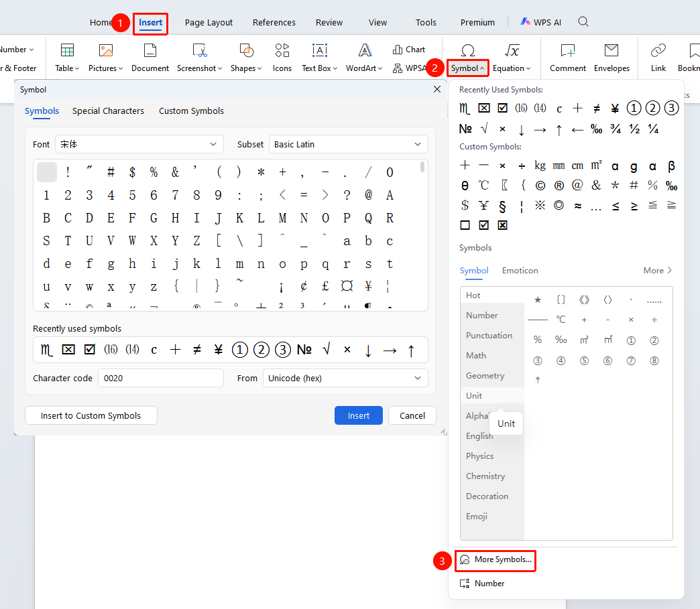This screenshot has width=700, height=609.
Task: Click the Screenshot tool icon
Action: [199, 51]
